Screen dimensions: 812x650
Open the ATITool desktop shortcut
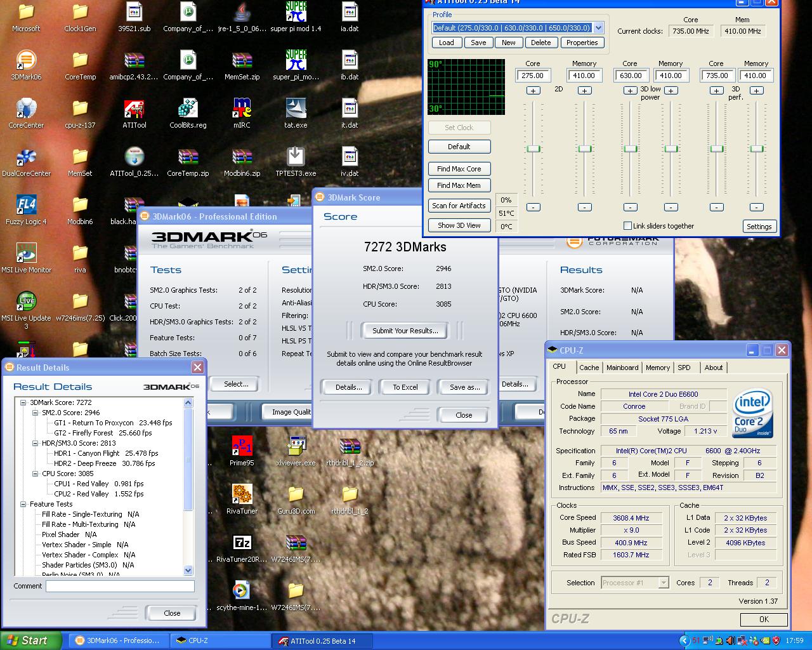click(134, 109)
